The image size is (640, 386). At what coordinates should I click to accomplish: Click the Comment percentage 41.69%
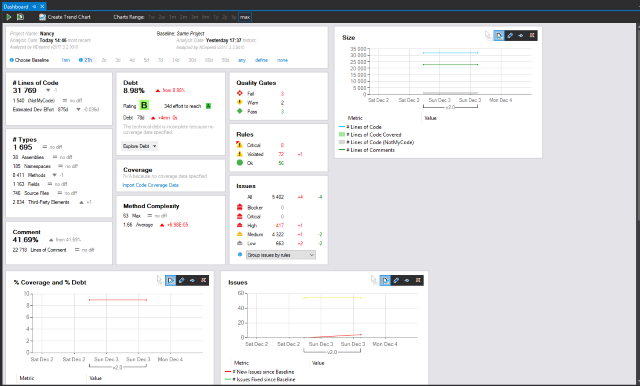coord(25,240)
